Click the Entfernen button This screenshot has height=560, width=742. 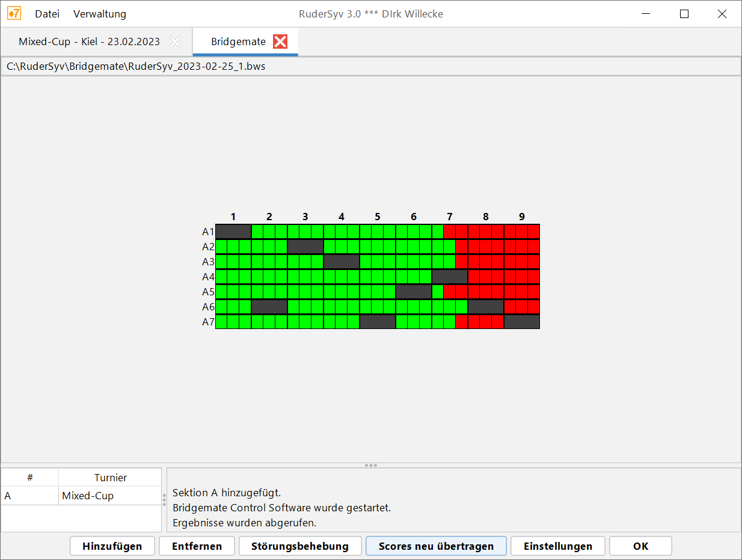[197, 546]
